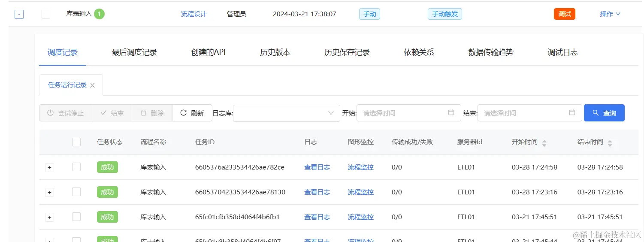
Task: Expand row with task ID 65fc01cfb358d4064f4b6fb1
Action: [49, 217]
